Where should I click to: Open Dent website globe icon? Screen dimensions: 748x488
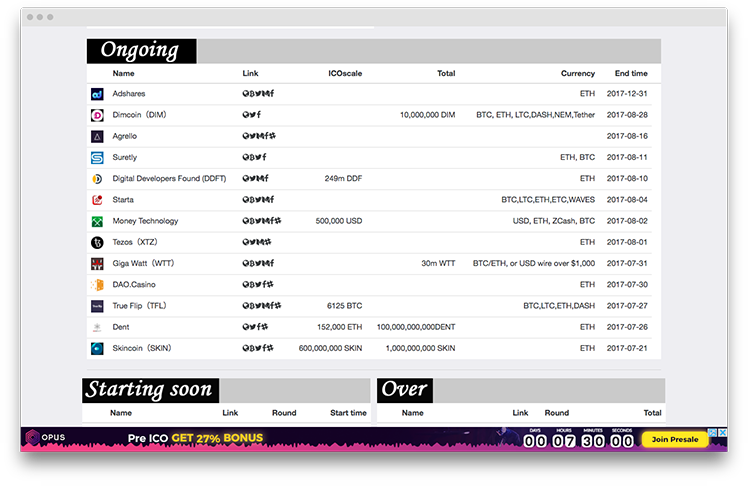(x=245, y=327)
